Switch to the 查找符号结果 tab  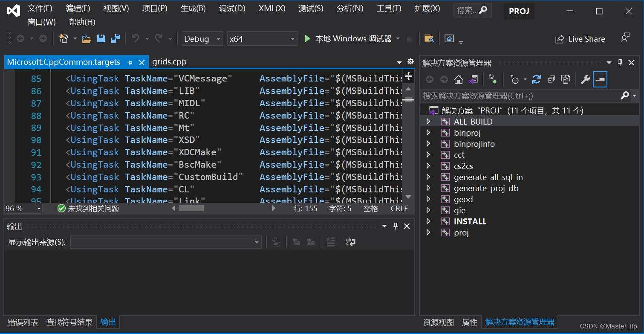pyautogui.click(x=69, y=322)
